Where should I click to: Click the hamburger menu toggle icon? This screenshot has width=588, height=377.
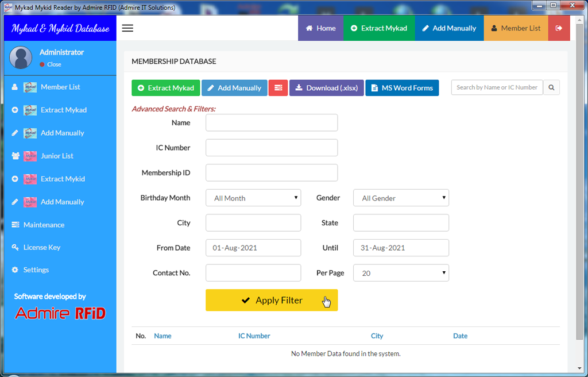tap(127, 28)
